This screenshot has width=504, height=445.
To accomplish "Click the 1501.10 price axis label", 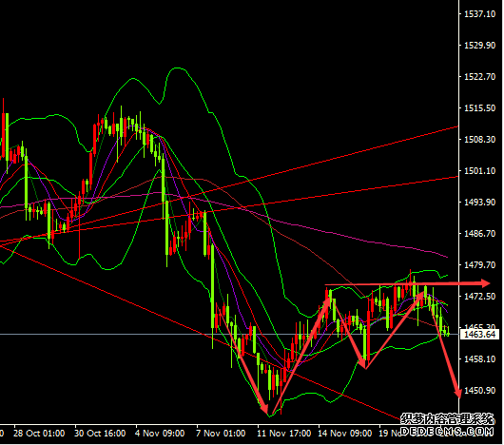I will (x=480, y=171).
